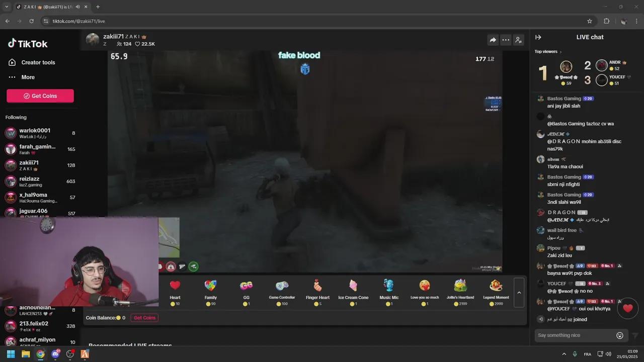Screen dimensions: 644x362
Task: Open File Explorer from taskbar
Action: point(26,354)
